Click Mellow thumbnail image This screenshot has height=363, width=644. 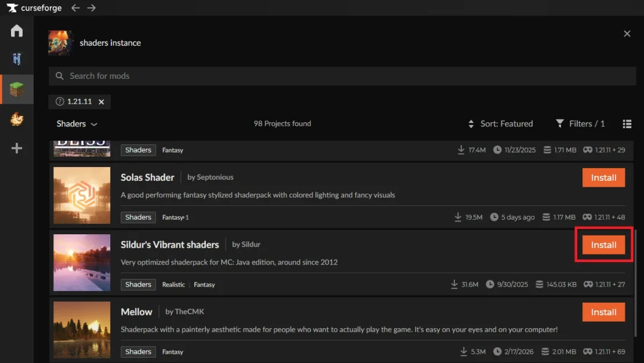point(82,330)
